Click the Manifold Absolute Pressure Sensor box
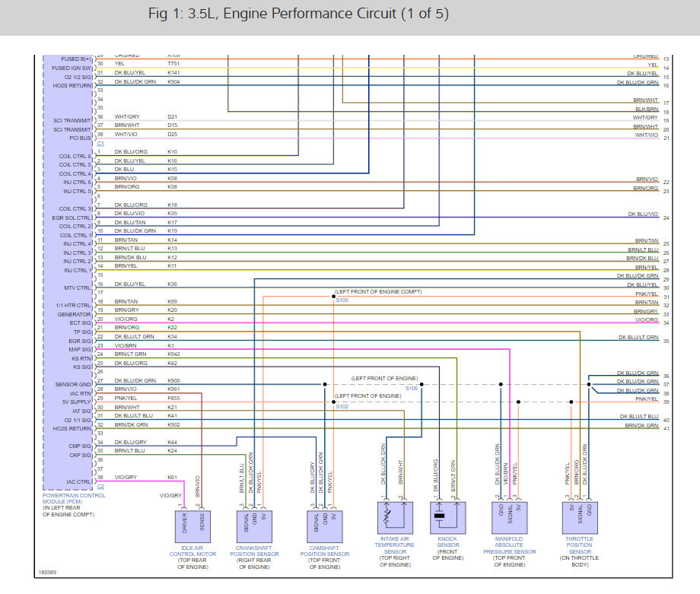The height and width of the screenshot is (594, 700). tap(509, 518)
